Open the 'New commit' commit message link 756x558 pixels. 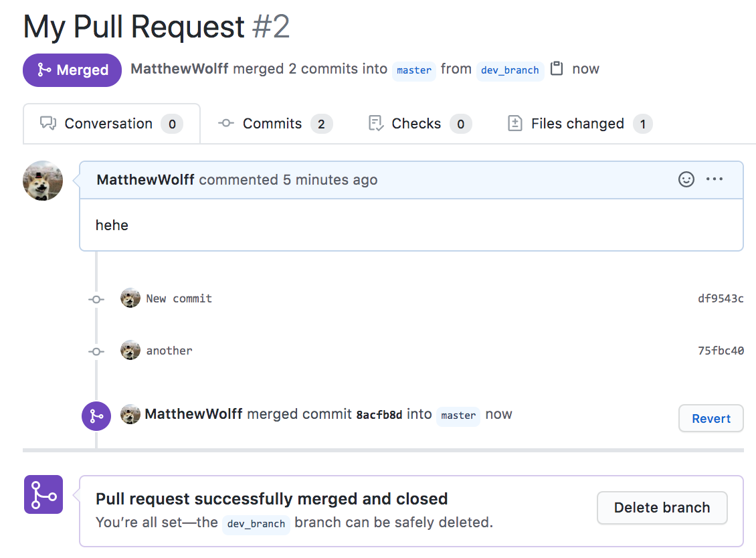(x=179, y=298)
